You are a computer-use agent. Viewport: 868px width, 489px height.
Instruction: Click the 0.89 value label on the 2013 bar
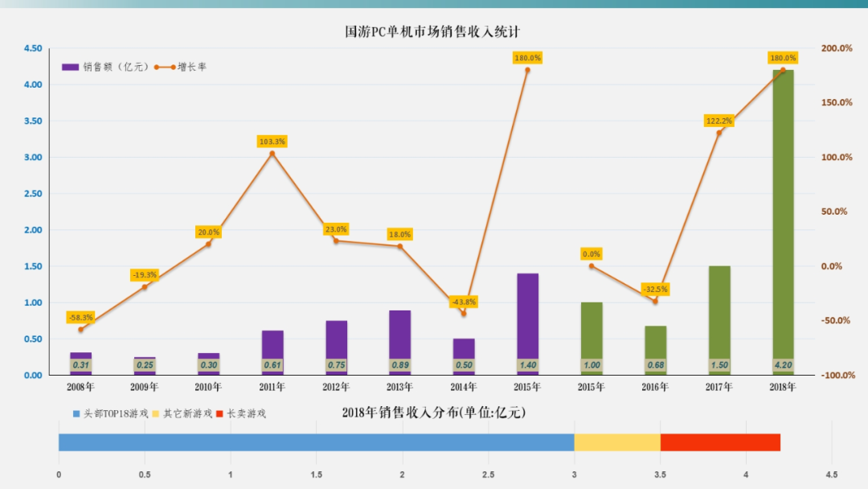click(399, 365)
